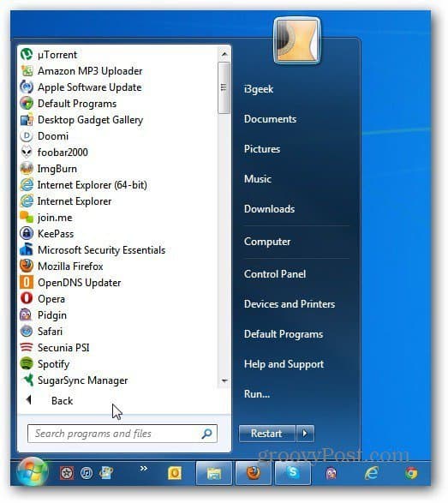This screenshot has width=448, height=503.
Task: Click the Firefox taskbar button
Action: point(254,473)
